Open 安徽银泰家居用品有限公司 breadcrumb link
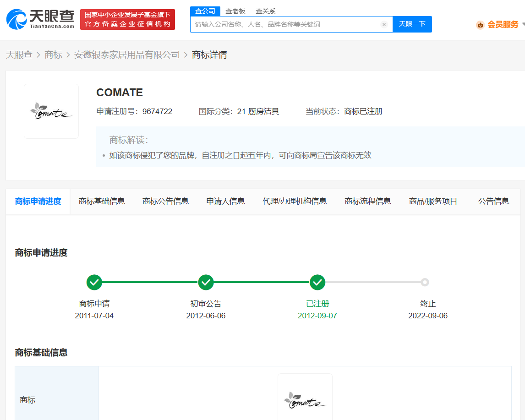This screenshot has height=420, width=525. pos(127,55)
